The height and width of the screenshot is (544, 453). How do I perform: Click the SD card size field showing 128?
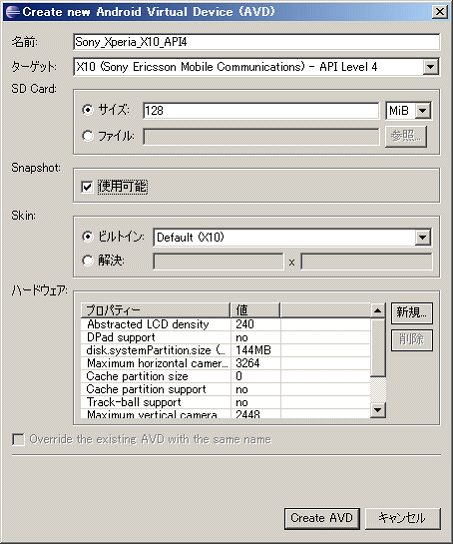[x=261, y=111]
